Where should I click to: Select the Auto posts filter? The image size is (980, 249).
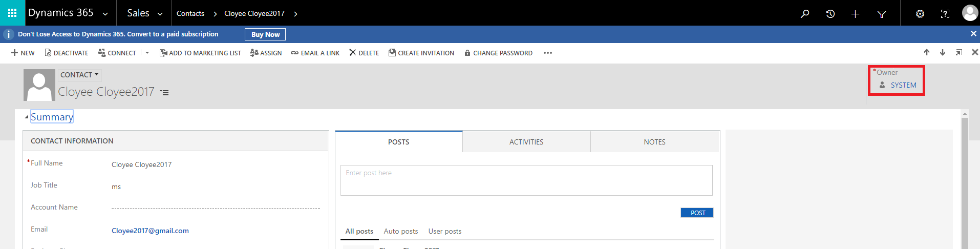pyautogui.click(x=401, y=231)
